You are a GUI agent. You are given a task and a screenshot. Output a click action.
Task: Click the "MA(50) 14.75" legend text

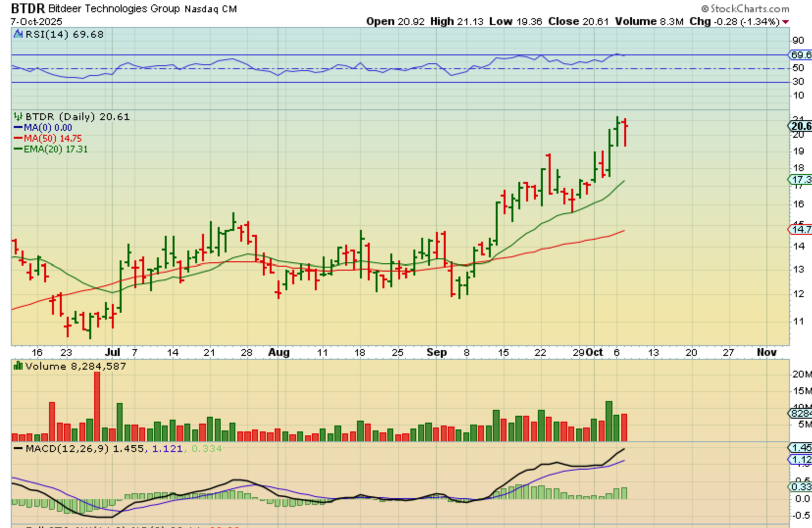click(x=53, y=138)
